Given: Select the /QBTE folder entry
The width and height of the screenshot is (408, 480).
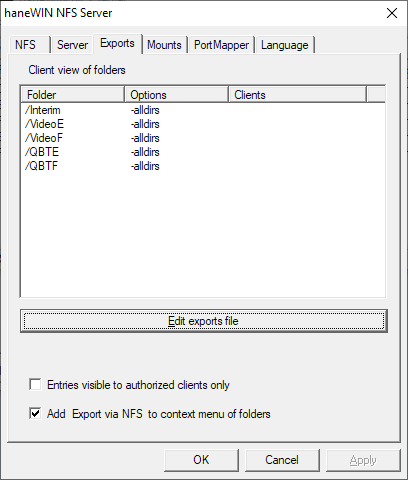Looking at the screenshot, I should click(x=42, y=152).
